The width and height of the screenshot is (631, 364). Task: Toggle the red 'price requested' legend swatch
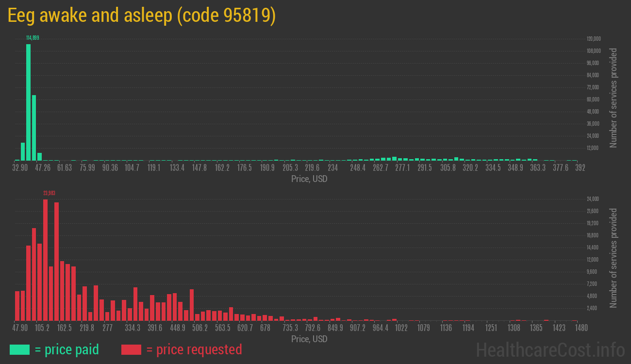tap(131, 349)
